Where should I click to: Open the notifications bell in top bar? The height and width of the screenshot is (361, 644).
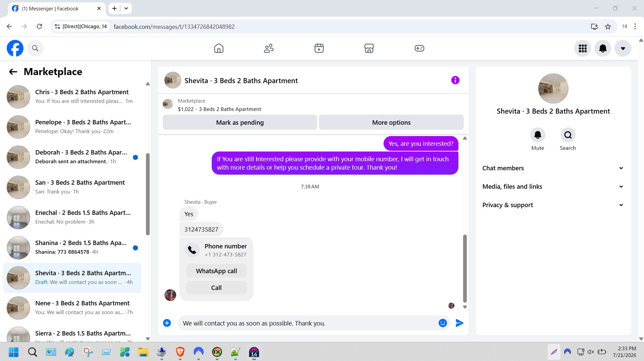point(603,48)
